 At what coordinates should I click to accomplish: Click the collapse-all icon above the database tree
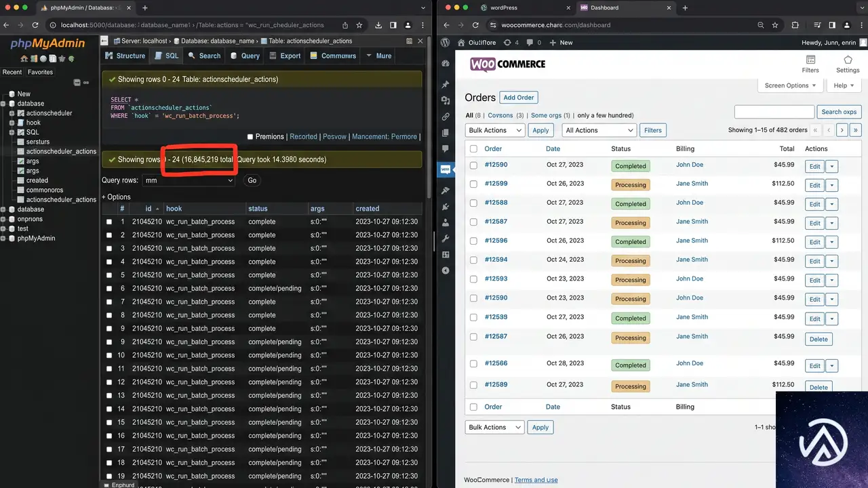point(77,83)
